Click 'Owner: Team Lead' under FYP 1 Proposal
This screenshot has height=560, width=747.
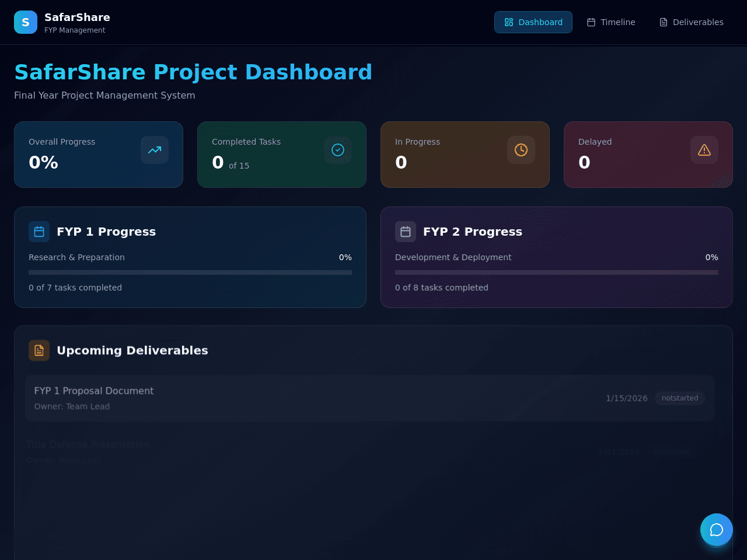tap(72, 407)
